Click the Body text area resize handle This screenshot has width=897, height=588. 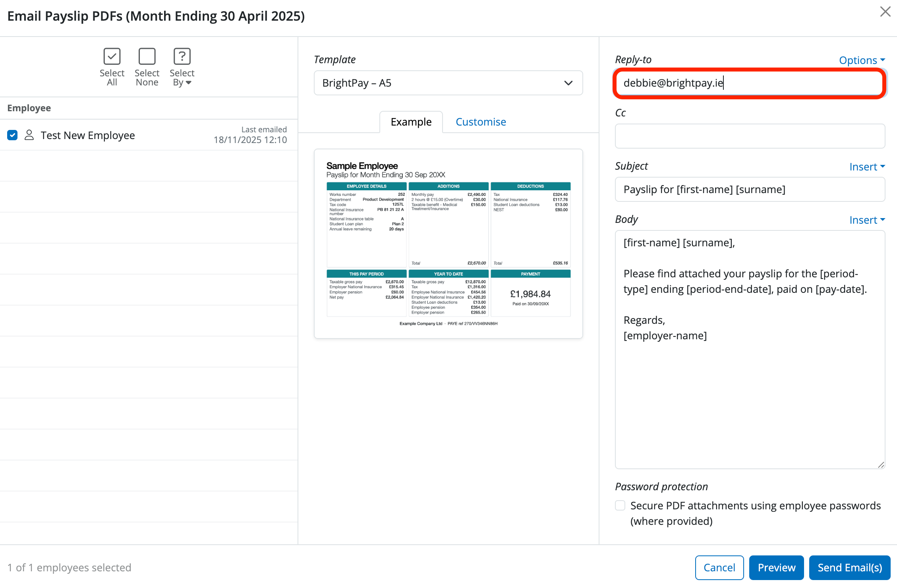coord(881,464)
